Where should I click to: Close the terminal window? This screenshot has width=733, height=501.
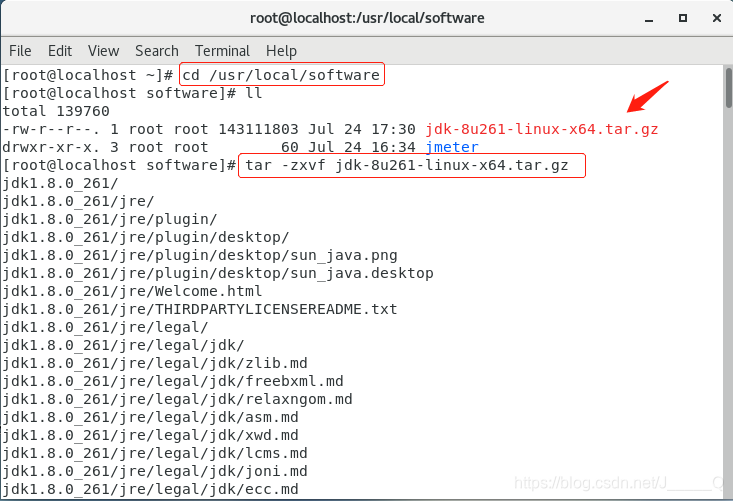point(717,18)
